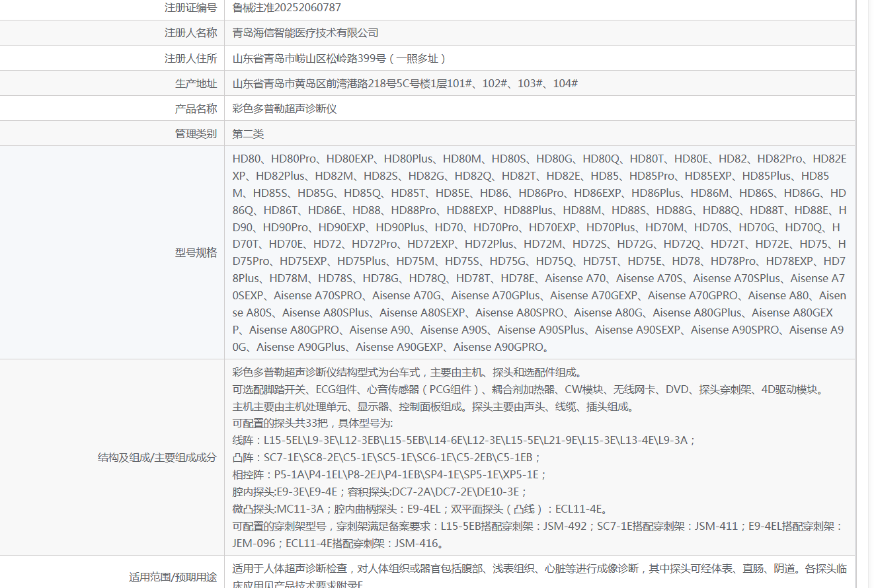Image resolution: width=874 pixels, height=588 pixels.
Task: Select registration number 鲁械注准20252060787
Action: (x=287, y=8)
